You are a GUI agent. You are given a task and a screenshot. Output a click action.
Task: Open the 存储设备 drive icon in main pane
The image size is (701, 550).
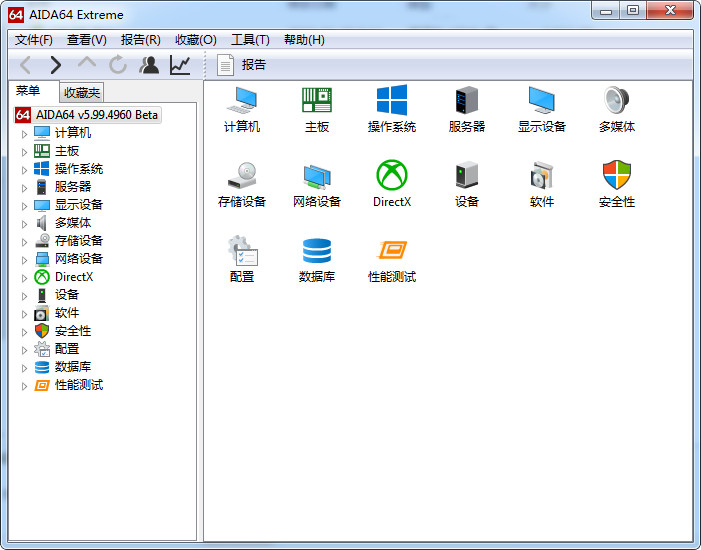click(242, 175)
